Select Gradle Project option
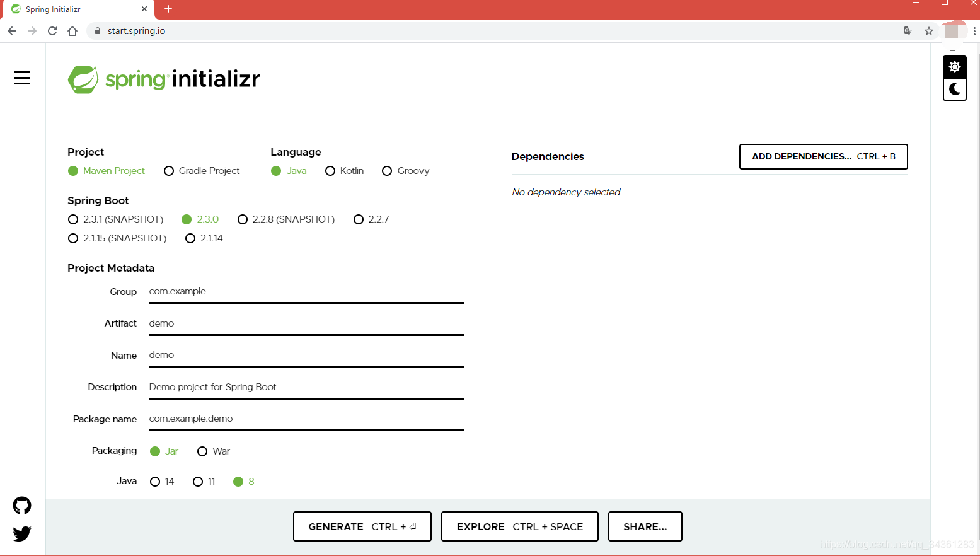The height and width of the screenshot is (556, 980). 202,171
